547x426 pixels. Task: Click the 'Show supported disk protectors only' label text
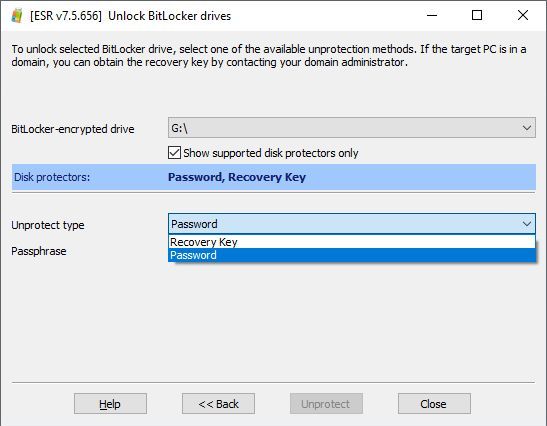271,153
